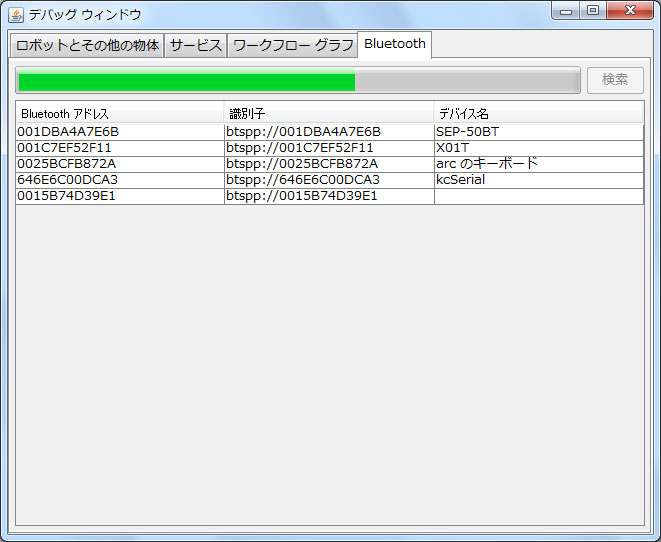Click identifier btspp://646E6C00DCA3
661x542 pixels.
[x=303, y=180]
